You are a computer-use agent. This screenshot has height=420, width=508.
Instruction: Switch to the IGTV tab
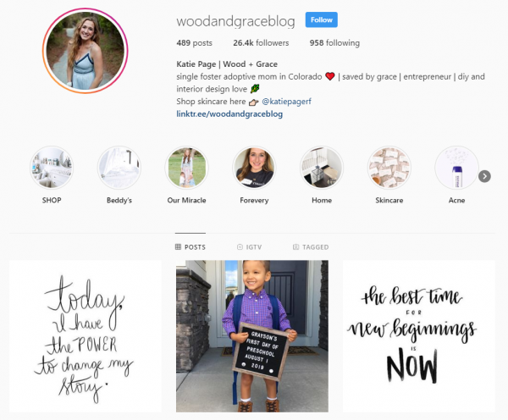click(x=249, y=247)
